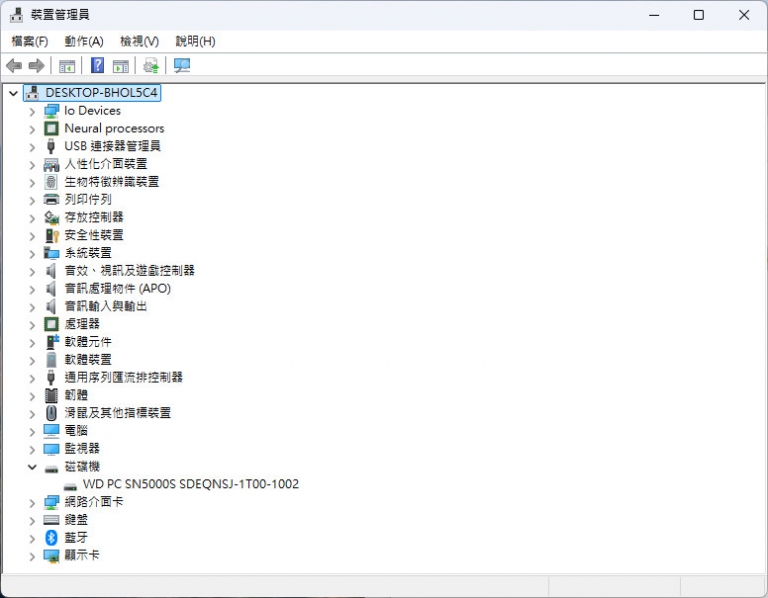Click the keyboard icon for 鍵盤
Screen dimensions: 768x598
[51, 520]
